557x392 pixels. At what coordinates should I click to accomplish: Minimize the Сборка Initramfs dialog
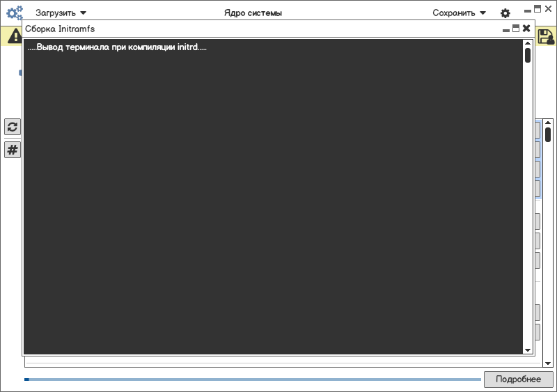click(506, 30)
